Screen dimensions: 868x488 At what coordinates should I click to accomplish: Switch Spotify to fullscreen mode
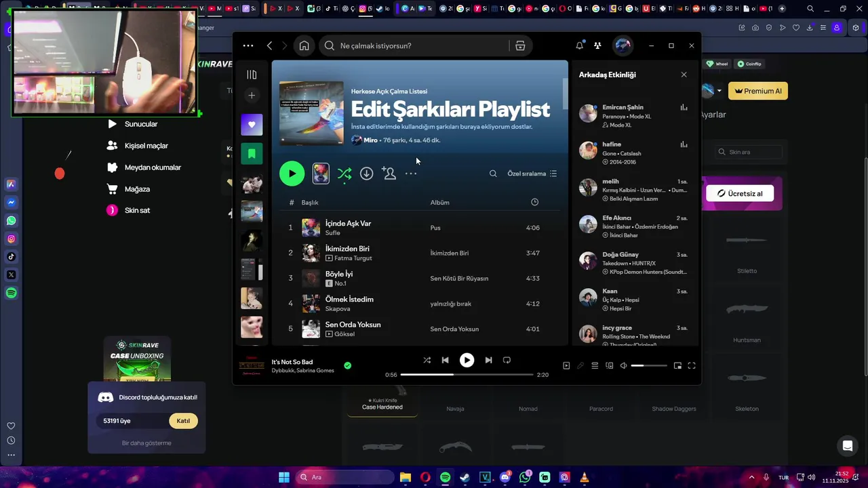click(x=692, y=366)
